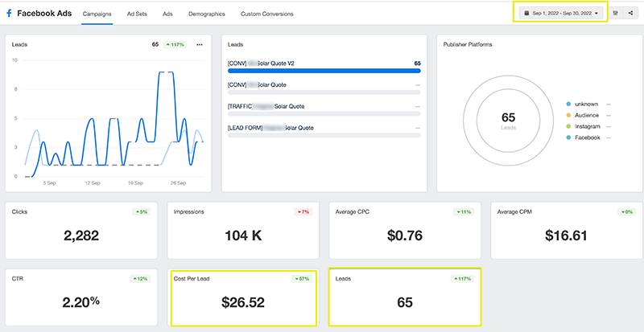
Task: Click the bottom Leads card 117% badge
Action: (462, 279)
